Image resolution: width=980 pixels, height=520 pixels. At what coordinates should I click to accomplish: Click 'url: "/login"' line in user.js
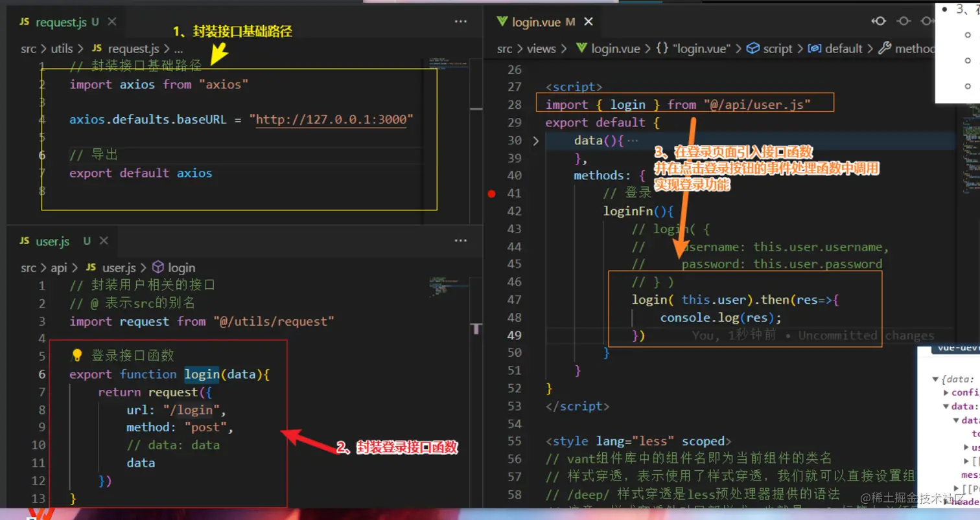(176, 410)
